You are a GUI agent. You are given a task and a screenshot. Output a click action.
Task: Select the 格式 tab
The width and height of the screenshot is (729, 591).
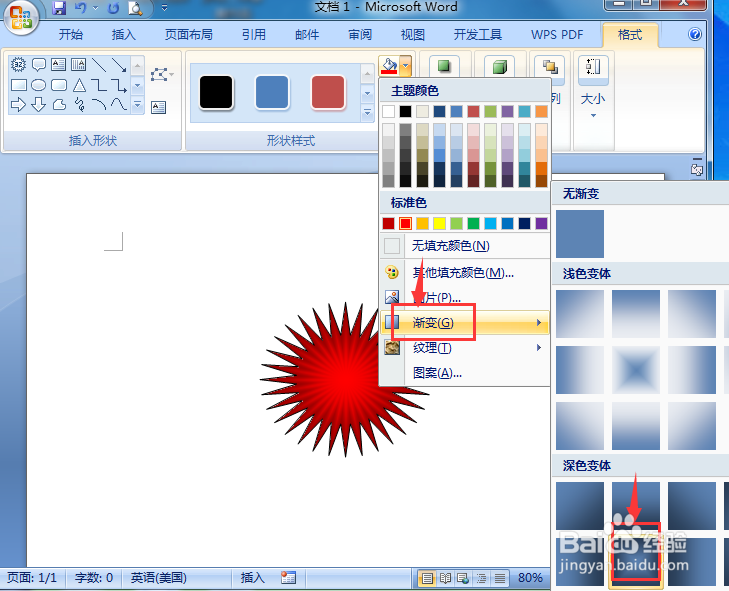click(x=630, y=34)
